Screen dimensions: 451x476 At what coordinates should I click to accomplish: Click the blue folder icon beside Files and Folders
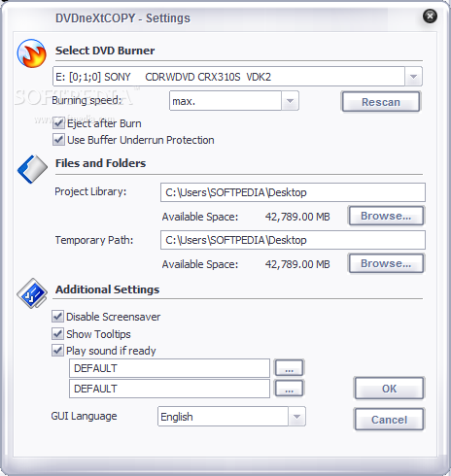32,169
